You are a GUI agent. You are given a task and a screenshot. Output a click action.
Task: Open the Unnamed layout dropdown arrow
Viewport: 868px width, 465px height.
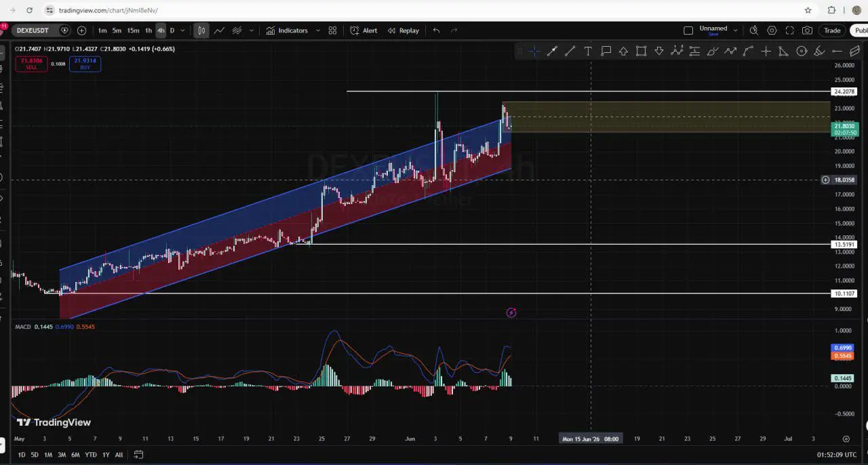736,31
